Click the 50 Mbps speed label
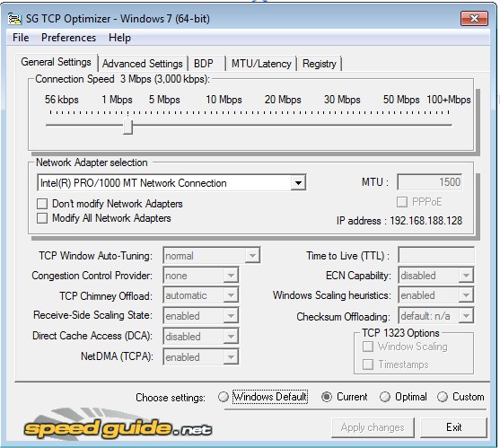This screenshot has width=500, height=448. (x=401, y=100)
